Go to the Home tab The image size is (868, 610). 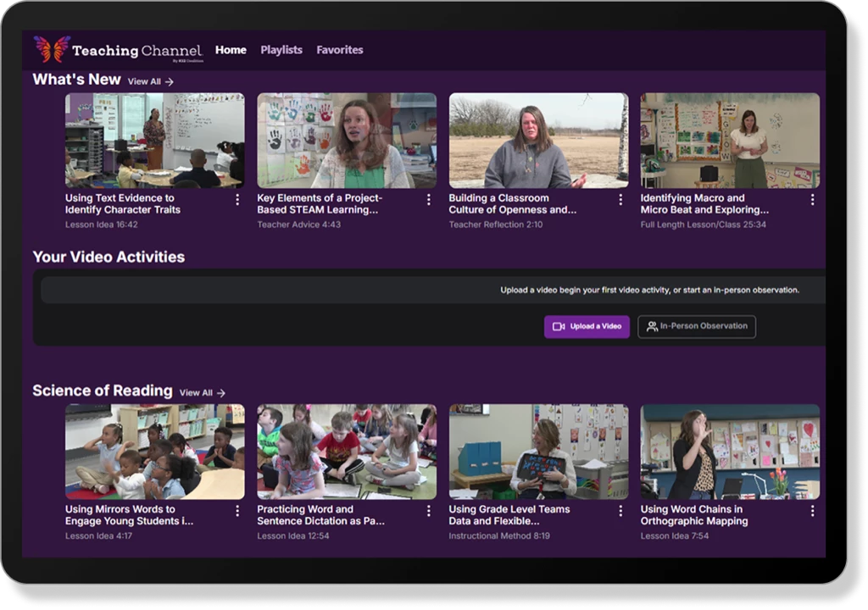[x=231, y=50]
